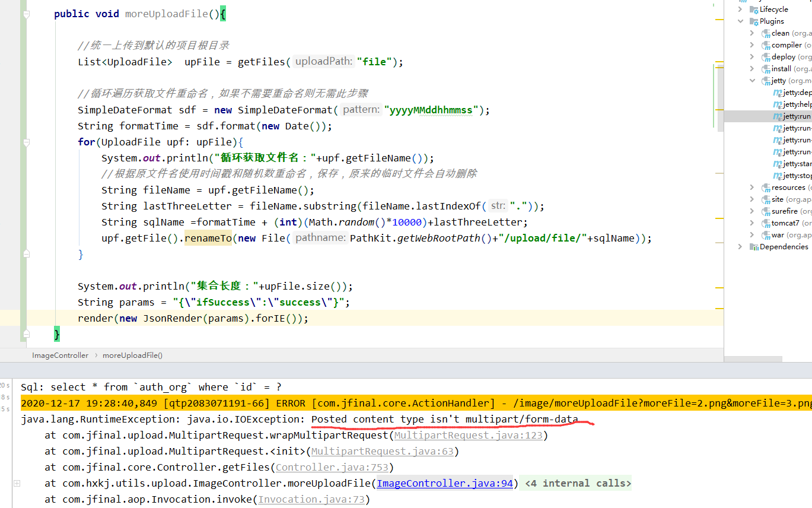Collapse the jetty plugin node
This screenshot has width=812, height=508.
(752, 81)
